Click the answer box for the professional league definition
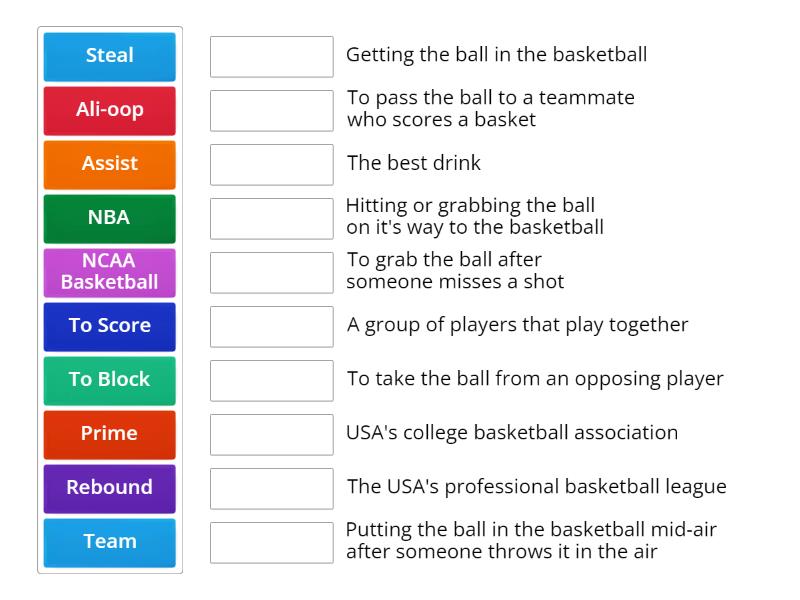Viewport: 800px width, 600px height. coord(272,487)
